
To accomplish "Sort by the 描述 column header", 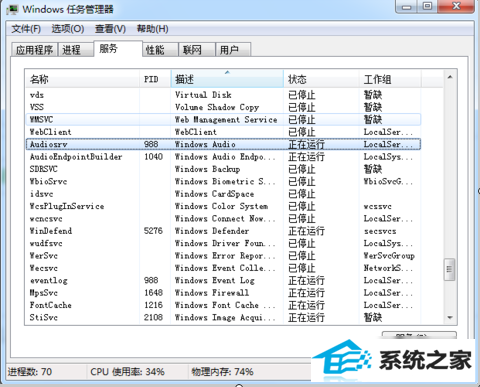I will click(x=227, y=79).
